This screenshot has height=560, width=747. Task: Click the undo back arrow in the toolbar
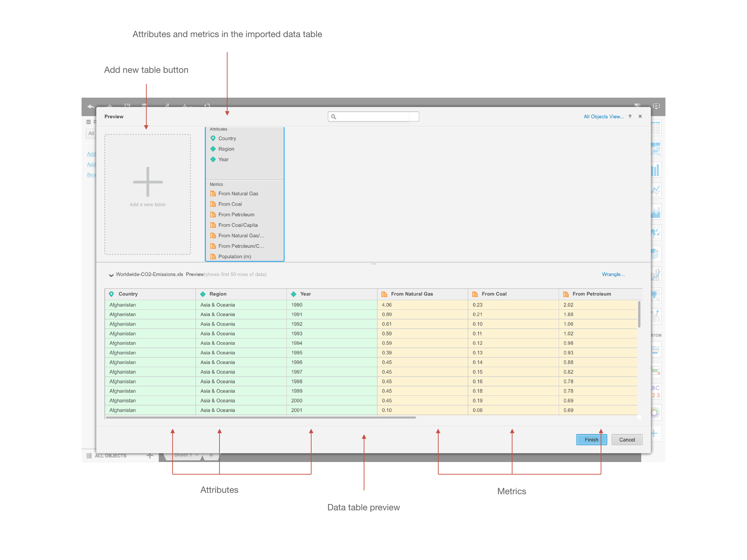[x=91, y=106]
